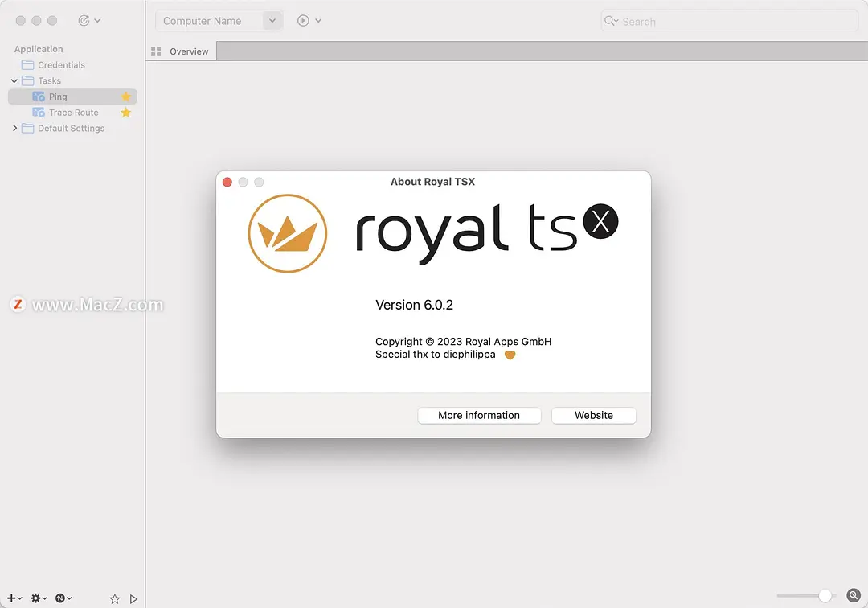Select the Application root item

[x=39, y=49]
